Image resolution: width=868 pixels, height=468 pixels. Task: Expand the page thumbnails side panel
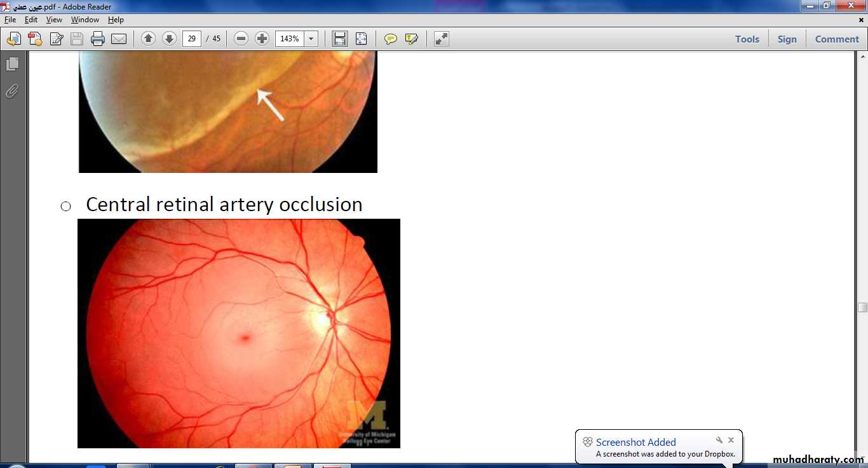[x=12, y=64]
